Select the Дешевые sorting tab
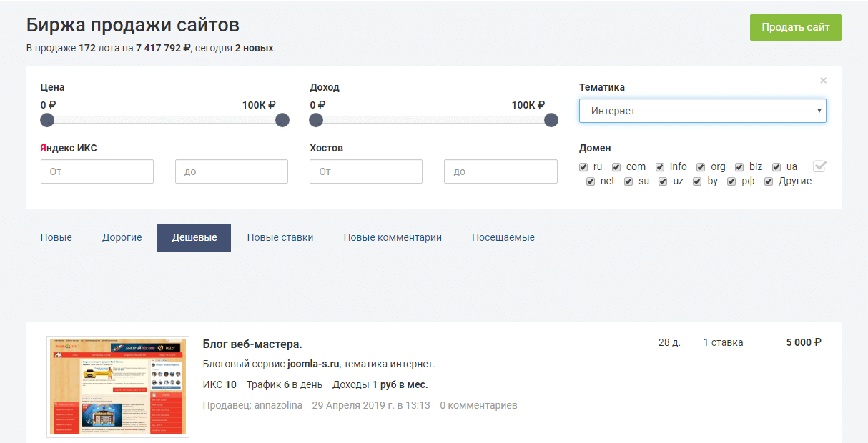868x443 pixels. point(194,237)
